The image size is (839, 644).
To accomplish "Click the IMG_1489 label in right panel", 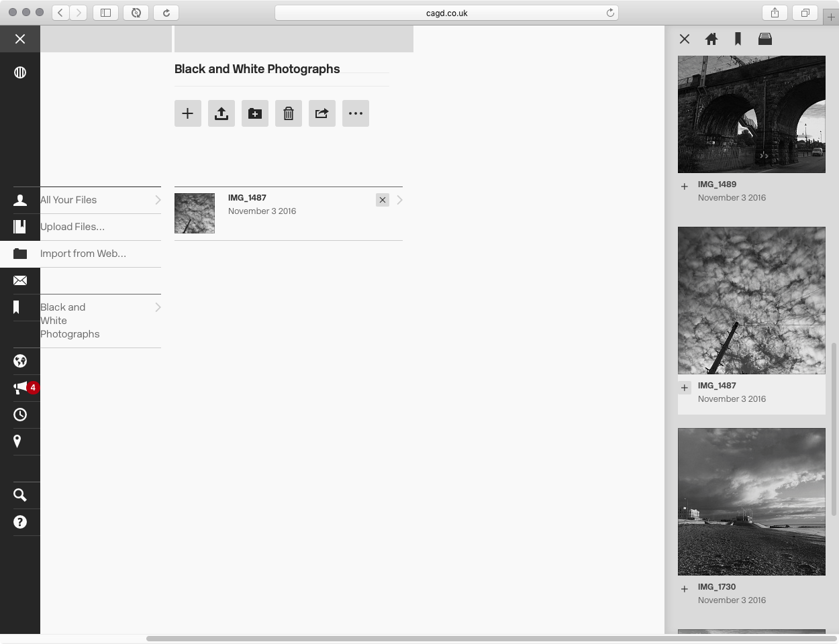I will 717,184.
